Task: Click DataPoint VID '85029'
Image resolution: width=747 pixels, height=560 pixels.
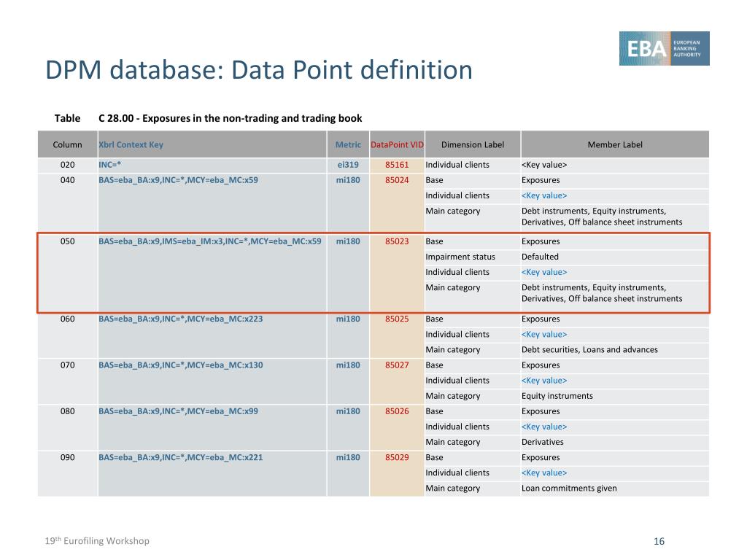Action: click(397, 457)
